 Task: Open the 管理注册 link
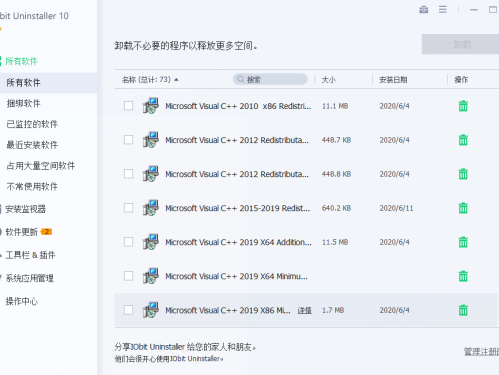pos(481,351)
